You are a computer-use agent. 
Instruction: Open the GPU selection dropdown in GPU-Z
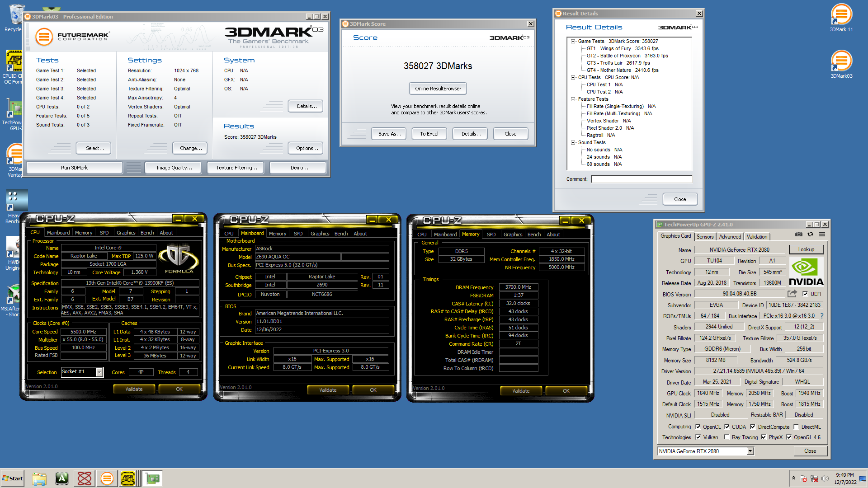tap(750, 451)
